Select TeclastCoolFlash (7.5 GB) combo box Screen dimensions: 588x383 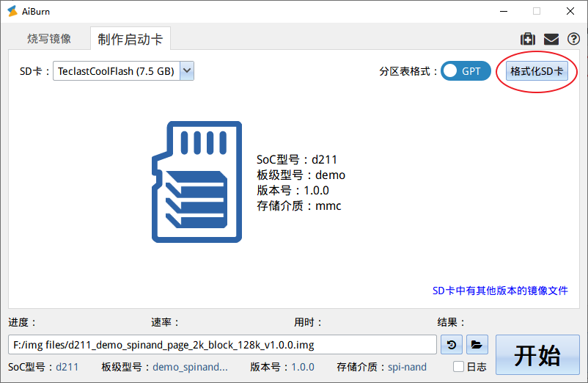(116, 71)
